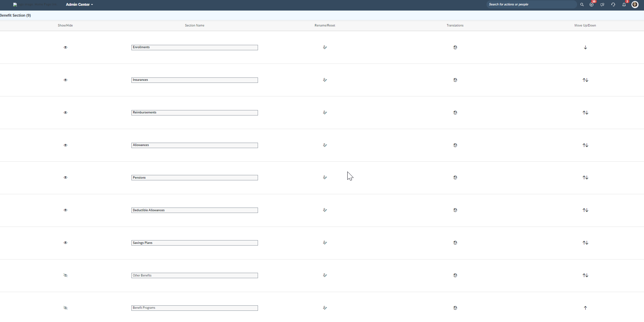Viewport: 644px width, 322px height.
Task: Open translations for Other Benefits
Action: 455,275
